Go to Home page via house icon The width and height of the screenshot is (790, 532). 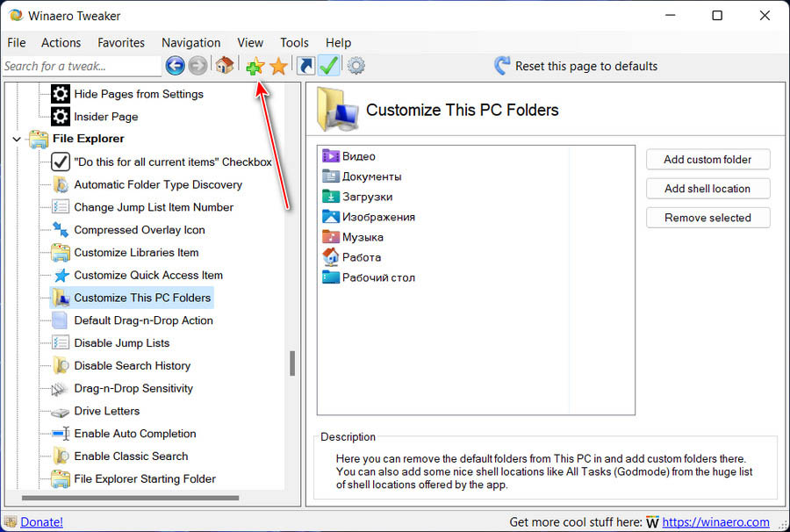click(x=224, y=65)
